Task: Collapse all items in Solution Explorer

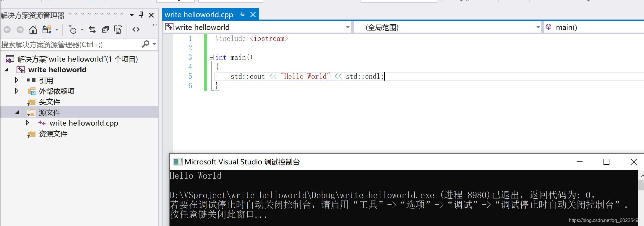Action: 105,30
